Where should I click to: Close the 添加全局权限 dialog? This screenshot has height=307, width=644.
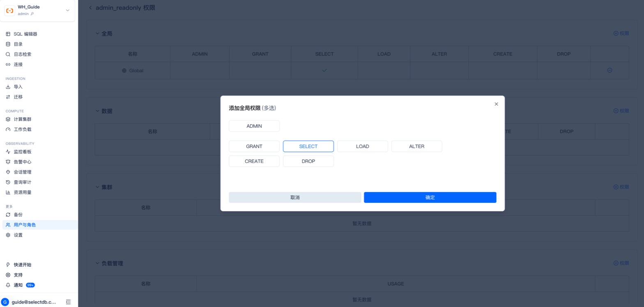coord(496,104)
